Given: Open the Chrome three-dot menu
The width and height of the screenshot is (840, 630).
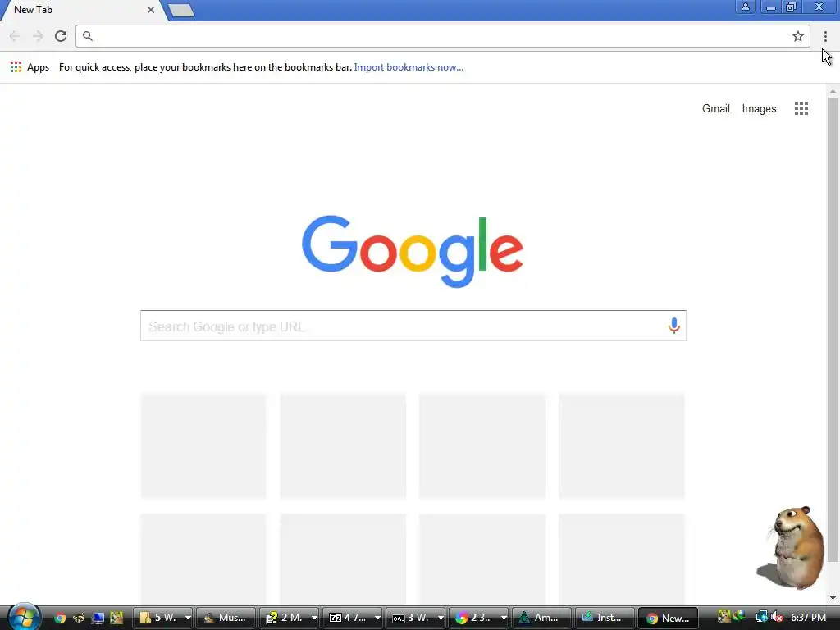Looking at the screenshot, I should 825,36.
